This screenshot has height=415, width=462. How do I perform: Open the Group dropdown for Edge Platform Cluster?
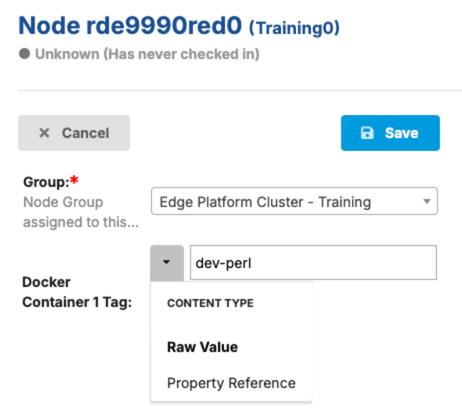pyautogui.click(x=294, y=201)
